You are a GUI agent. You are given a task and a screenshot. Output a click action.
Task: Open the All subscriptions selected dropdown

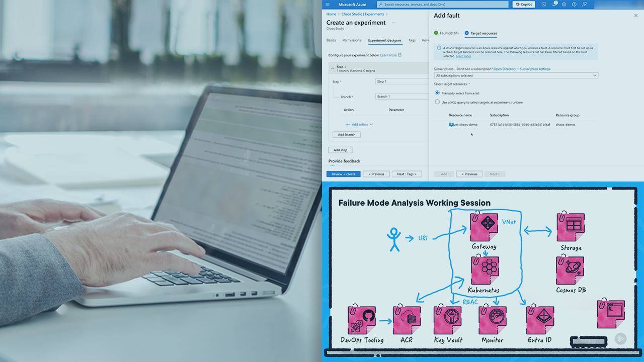[516, 75]
